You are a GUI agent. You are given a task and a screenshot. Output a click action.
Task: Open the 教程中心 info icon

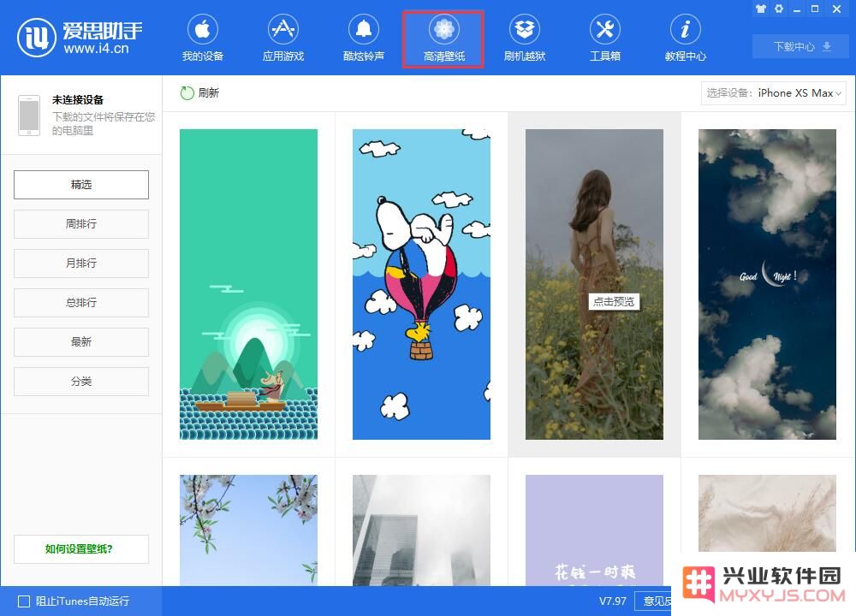[x=685, y=29]
